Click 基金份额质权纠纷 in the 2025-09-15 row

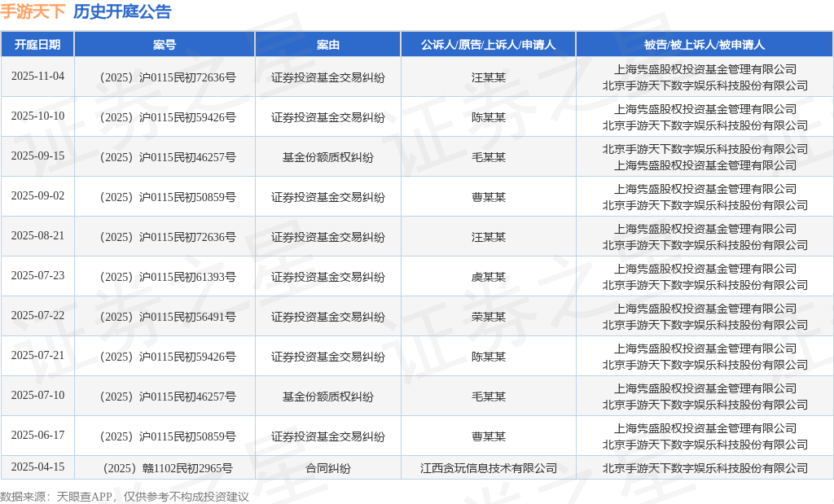pos(327,157)
